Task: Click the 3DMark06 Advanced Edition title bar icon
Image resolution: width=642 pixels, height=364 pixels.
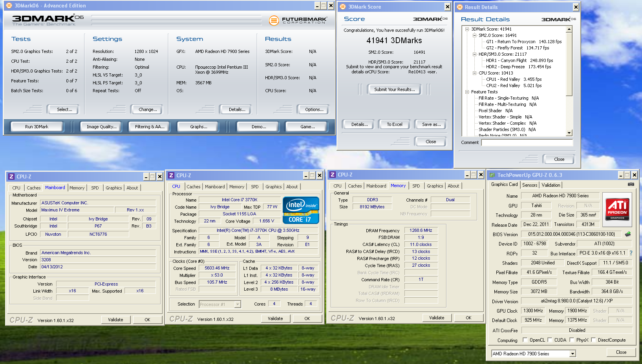Action: (x=9, y=5)
